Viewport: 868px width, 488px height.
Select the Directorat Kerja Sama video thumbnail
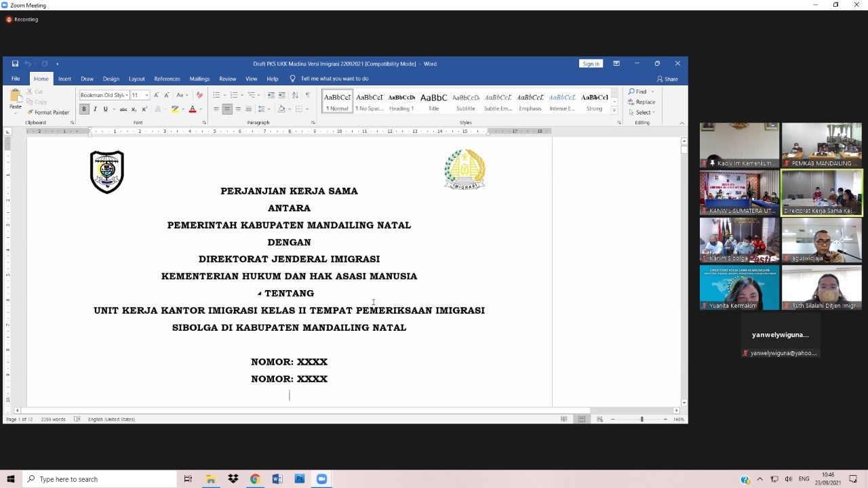click(821, 192)
